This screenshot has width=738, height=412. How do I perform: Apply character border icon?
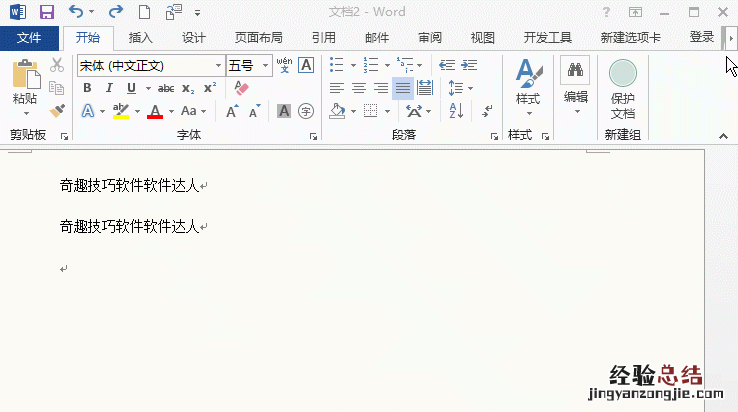306,65
